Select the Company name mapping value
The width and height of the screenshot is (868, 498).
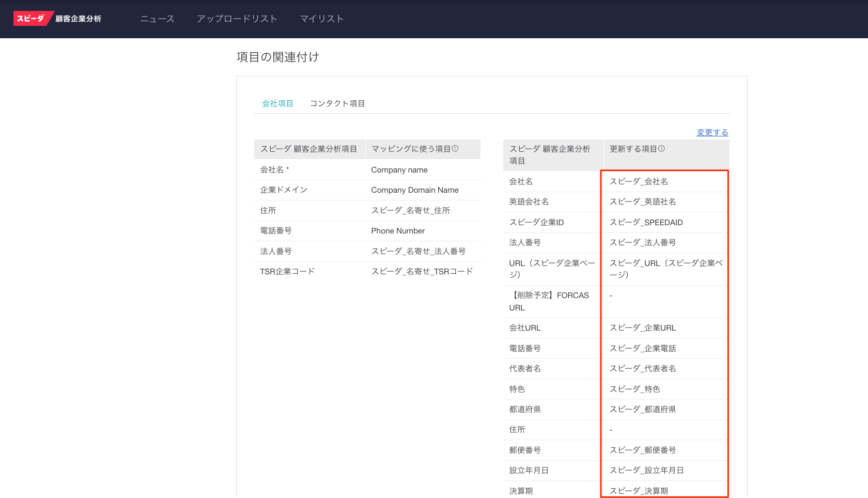click(x=399, y=170)
